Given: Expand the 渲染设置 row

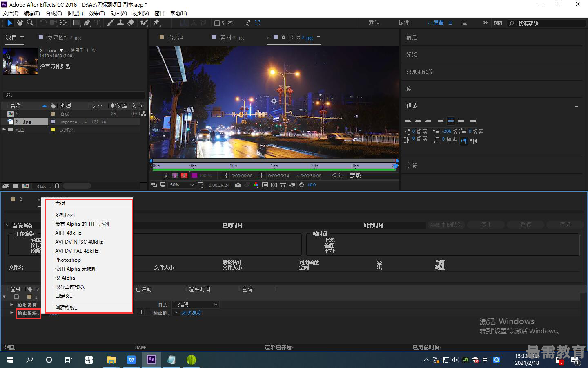Looking at the screenshot, I should (x=12, y=305).
